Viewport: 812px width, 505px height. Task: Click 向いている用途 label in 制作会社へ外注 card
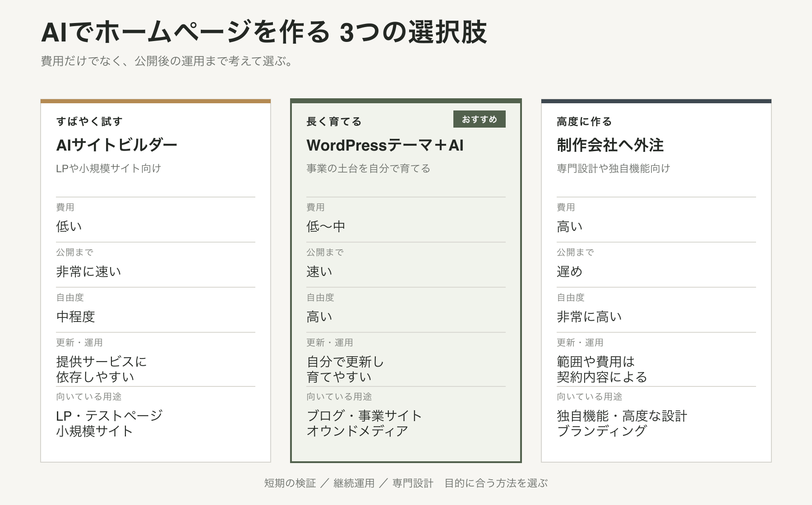590,396
